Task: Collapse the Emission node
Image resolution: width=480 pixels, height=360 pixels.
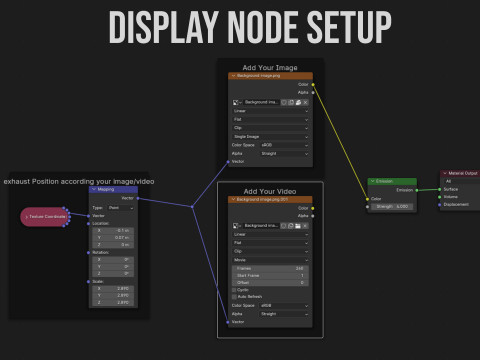Action: [x=372, y=181]
